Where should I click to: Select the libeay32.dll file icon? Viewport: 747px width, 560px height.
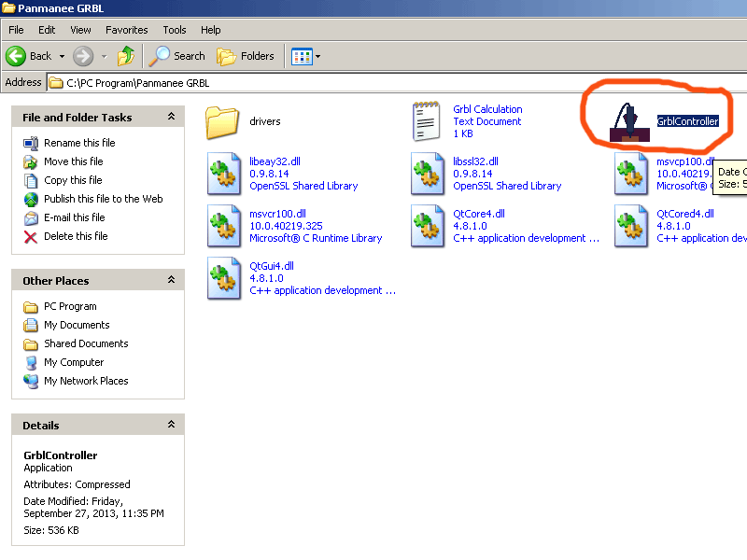coord(224,174)
